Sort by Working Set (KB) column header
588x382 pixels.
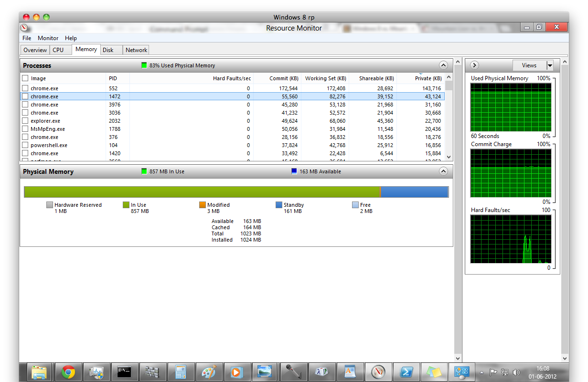click(325, 78)
